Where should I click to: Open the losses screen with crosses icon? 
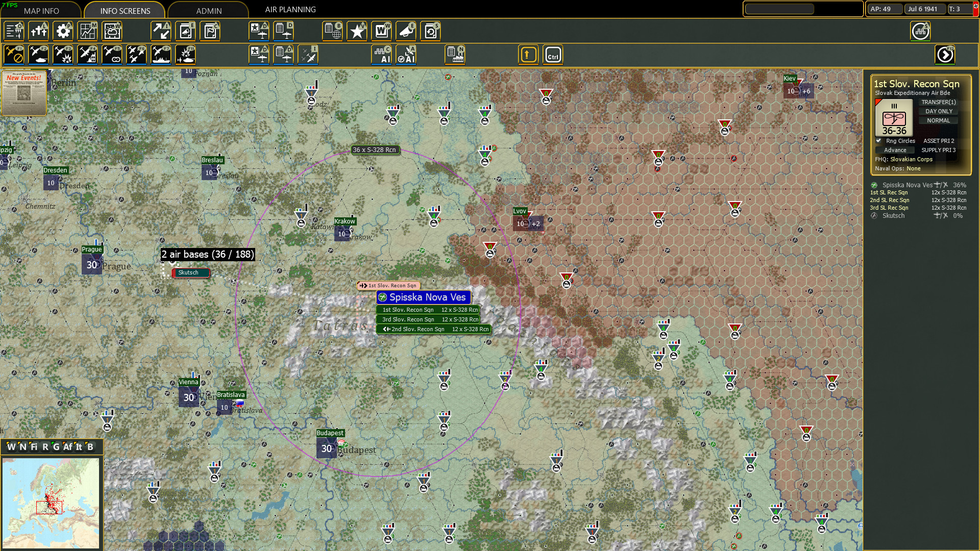coord(38,31)
